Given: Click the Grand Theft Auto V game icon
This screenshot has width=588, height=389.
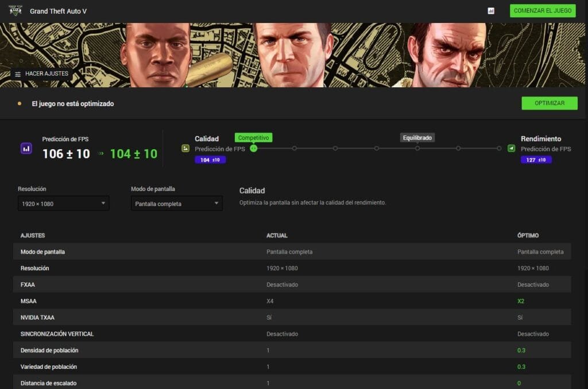Looking at the screenshot, I should pyautogui.click(x=16, y=11).
